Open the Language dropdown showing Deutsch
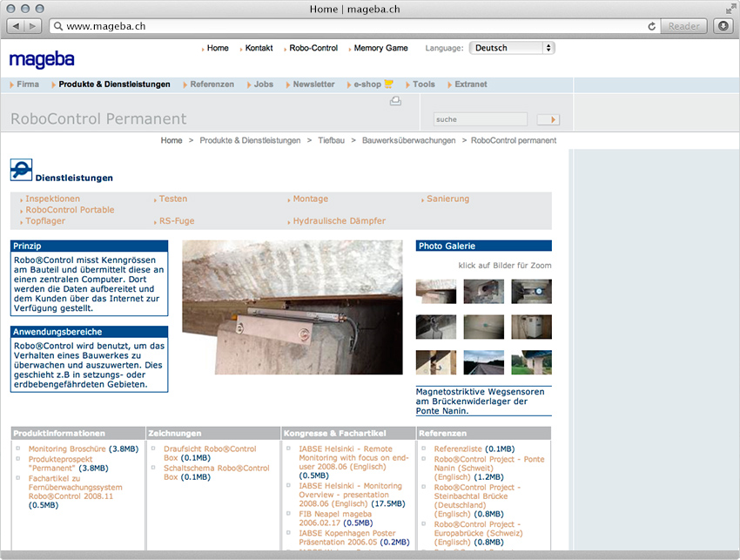Image resolution: width=740 pixels, height=560 pixels. pyautogui.click(x=512, y=48)
